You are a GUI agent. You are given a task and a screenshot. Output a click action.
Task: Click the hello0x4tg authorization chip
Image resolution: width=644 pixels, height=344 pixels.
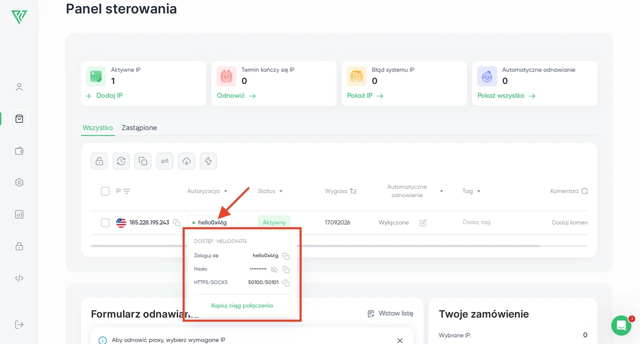(210, 223)
